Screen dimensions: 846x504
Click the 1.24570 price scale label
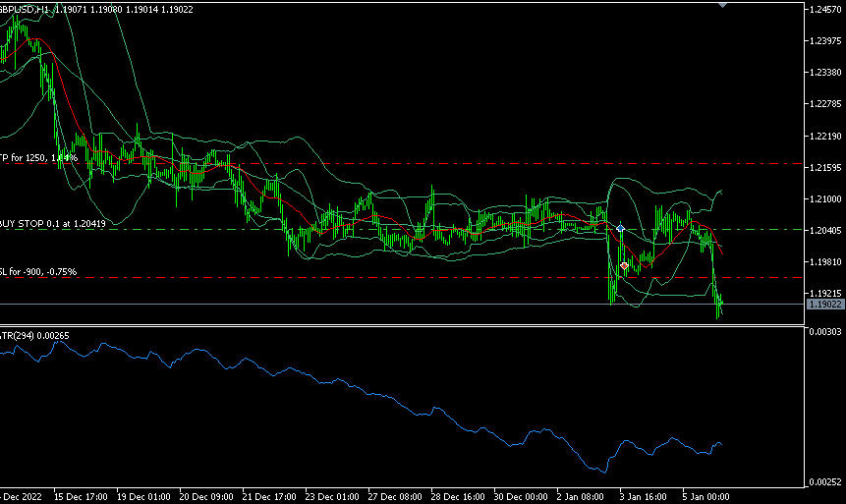(x=824, y=10)
